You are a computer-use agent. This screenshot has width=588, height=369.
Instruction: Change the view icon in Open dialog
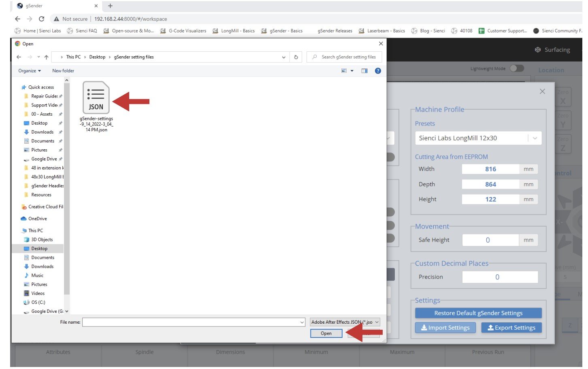344,71
